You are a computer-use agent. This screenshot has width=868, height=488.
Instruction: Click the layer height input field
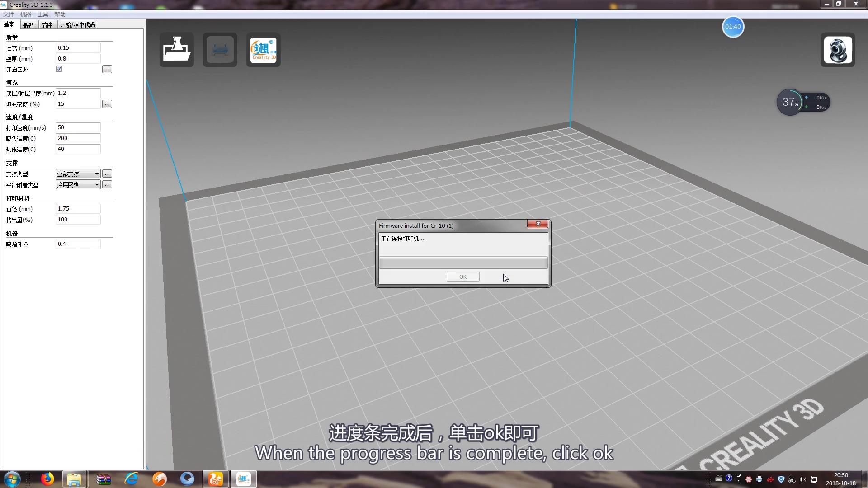(x=78, y=48)
